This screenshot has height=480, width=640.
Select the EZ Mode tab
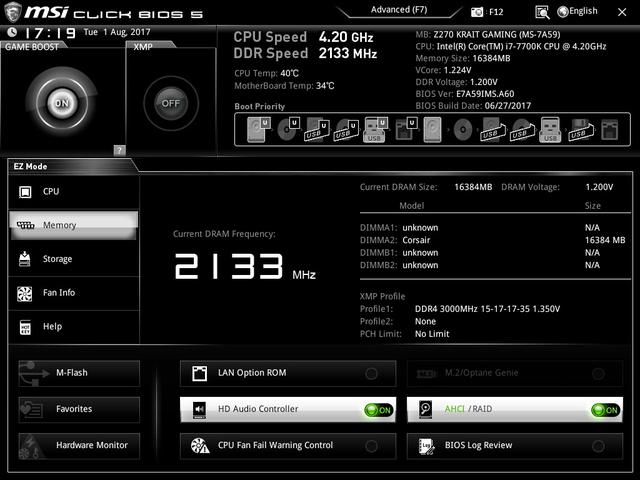[31, 166]
